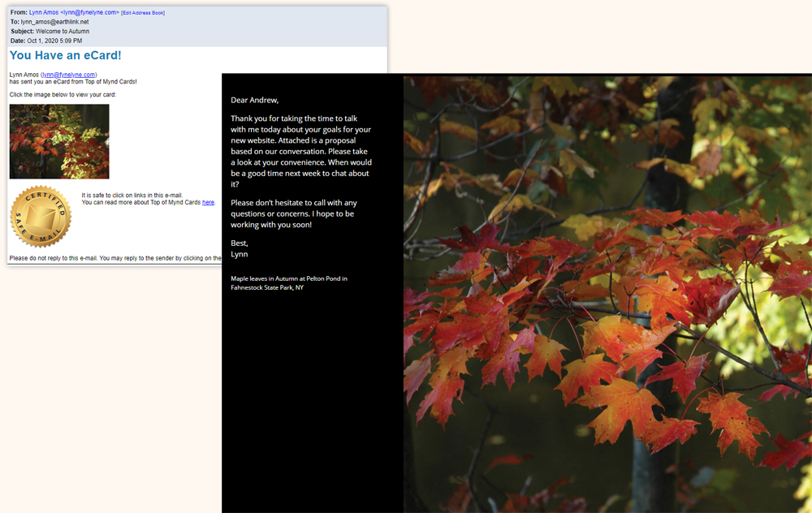The image size is (812, 513).
Task: Click the Pelton Pond photo caption
Action: [x=288, y=283]
